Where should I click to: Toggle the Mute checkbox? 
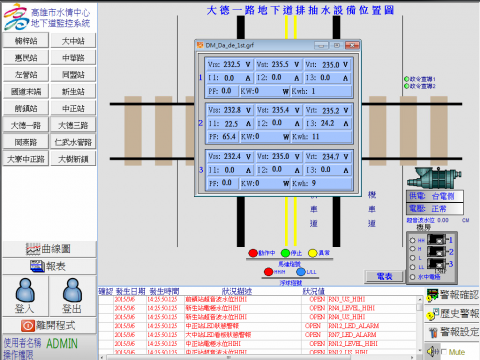click(444, 352)
